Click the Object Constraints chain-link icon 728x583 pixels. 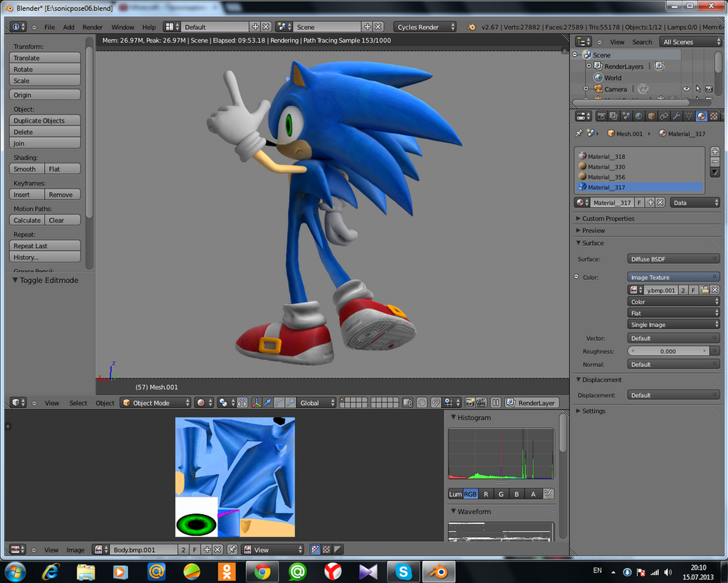click(664, 116)
